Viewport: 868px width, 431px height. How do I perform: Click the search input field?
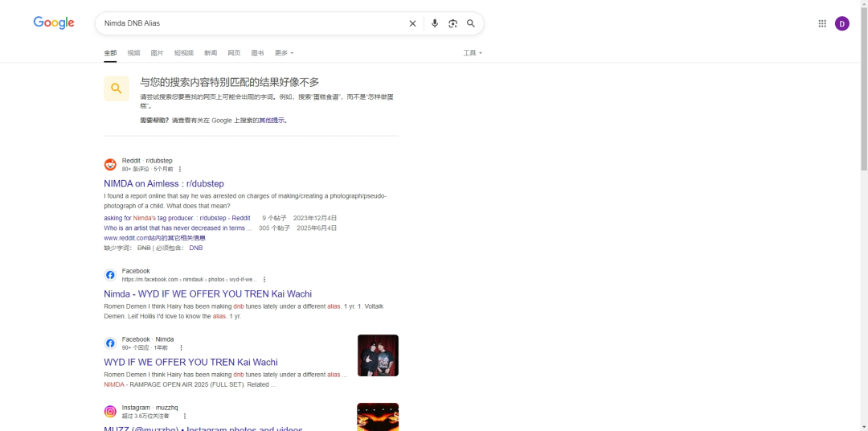pos(252,23)
